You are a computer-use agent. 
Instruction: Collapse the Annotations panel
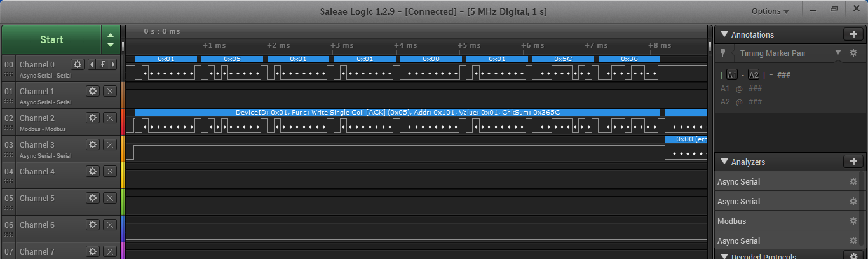point(724,34)
